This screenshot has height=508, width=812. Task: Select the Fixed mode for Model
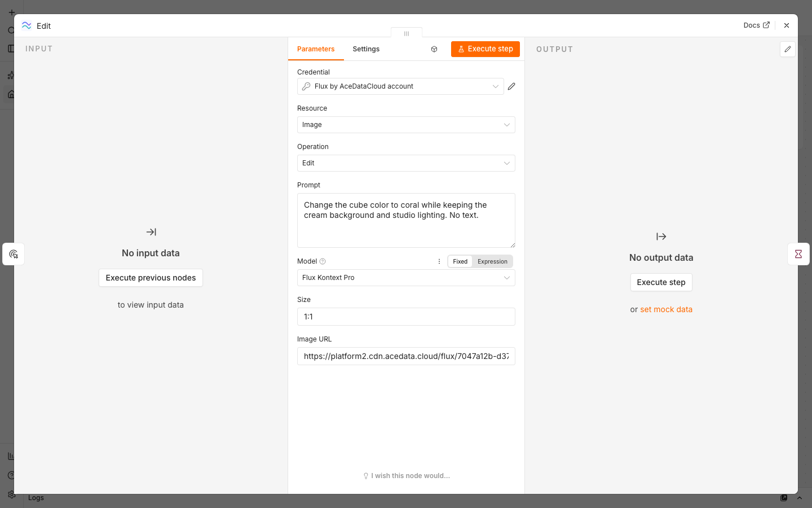[x=460, y=261]
